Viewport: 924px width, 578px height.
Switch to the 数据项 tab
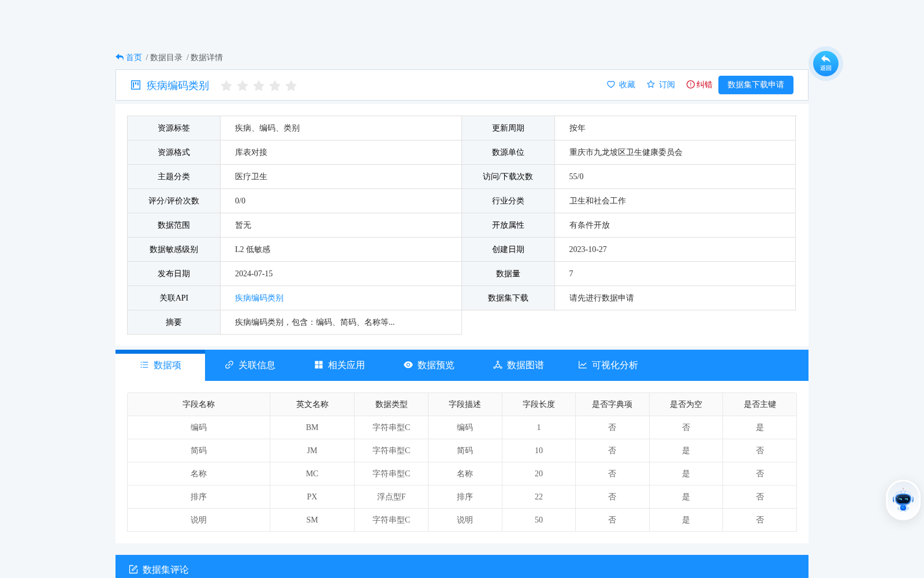[x=161, y=365]
